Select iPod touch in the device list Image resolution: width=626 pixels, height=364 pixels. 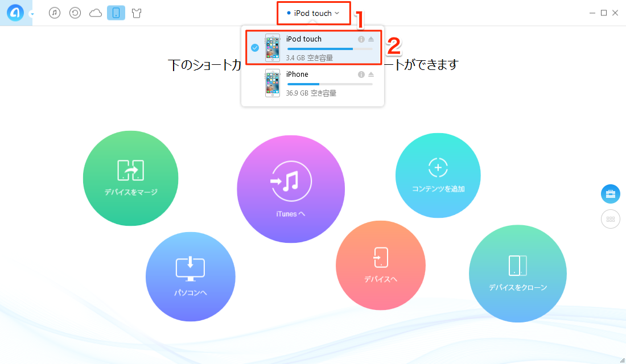tap(313, 48)
